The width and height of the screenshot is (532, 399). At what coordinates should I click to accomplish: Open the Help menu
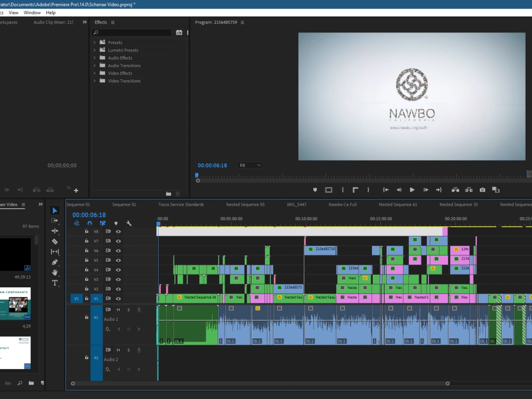51,13
